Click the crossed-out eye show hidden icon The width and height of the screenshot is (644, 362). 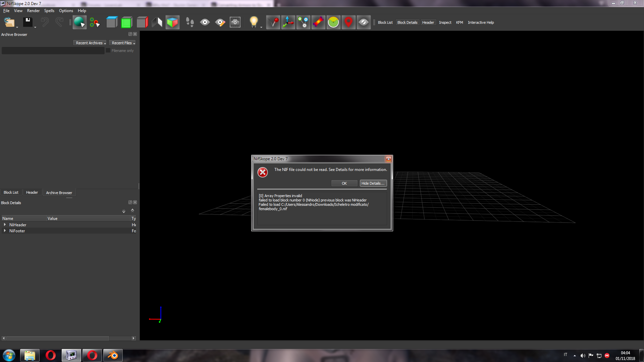pos(364,22)
